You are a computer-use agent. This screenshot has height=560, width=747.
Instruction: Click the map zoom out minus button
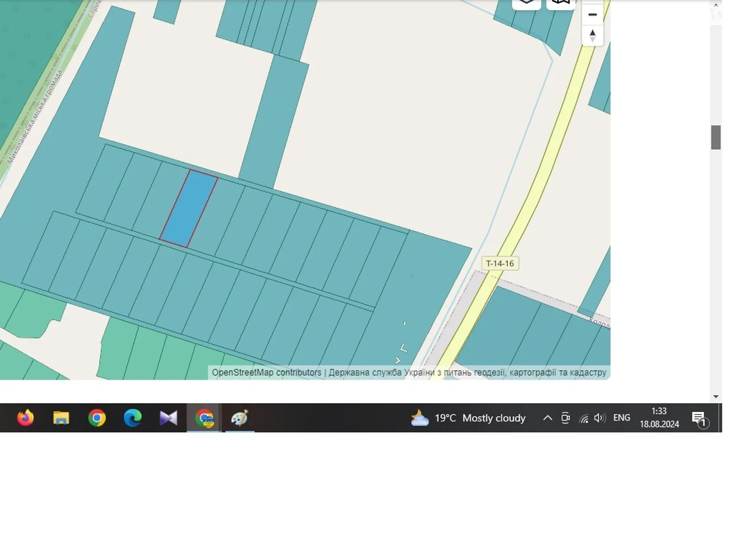(x=592, y=15)
